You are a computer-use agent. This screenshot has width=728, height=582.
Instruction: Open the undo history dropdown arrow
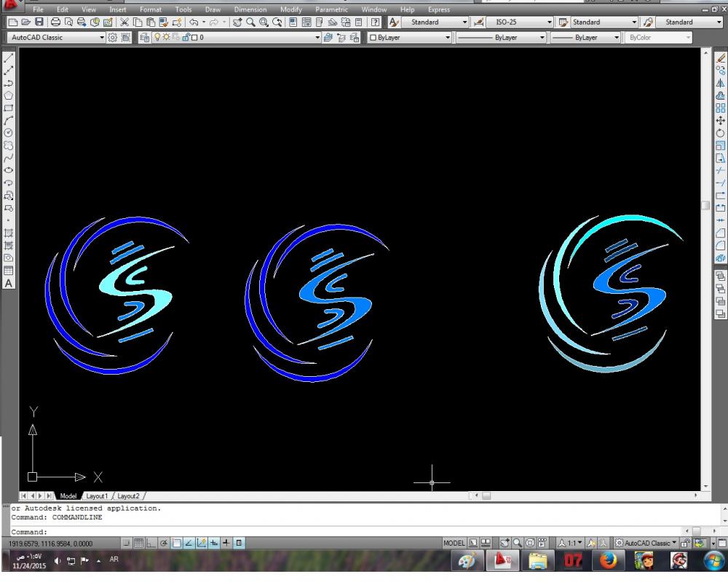[x=204, y=22]
